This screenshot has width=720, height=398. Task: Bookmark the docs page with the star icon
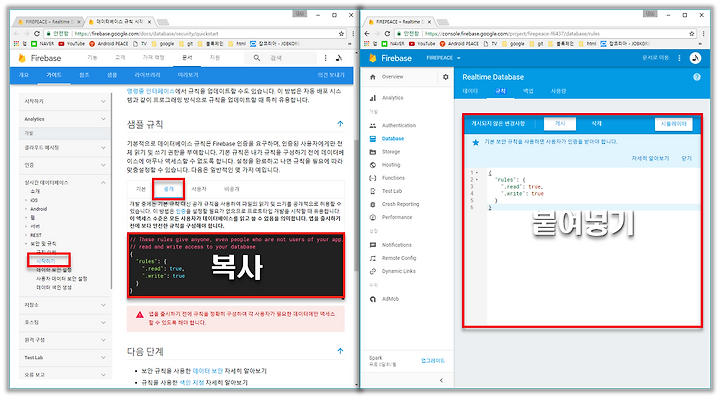pos(341,34)
